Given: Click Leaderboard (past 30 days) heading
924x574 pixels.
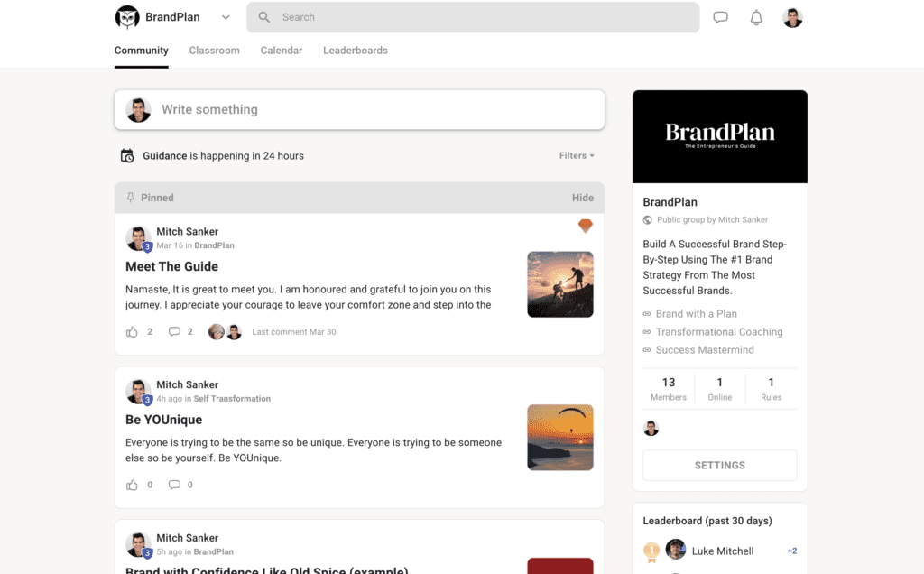Looking at the screenshot, I should click(x=707, y=521).
